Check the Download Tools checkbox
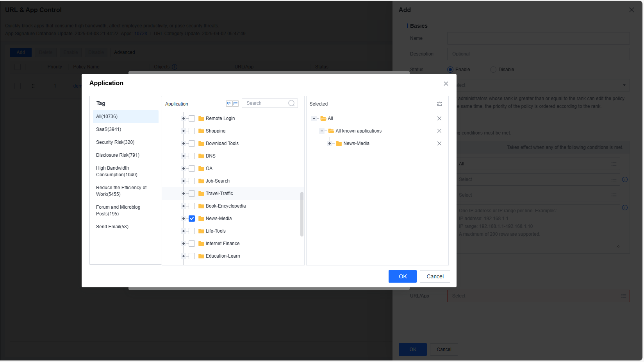 192,143
